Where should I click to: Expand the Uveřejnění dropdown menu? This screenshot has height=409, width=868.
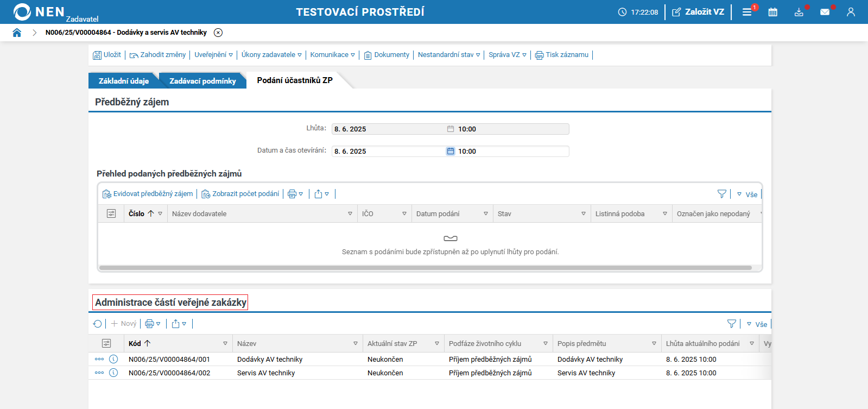point(213,55)
